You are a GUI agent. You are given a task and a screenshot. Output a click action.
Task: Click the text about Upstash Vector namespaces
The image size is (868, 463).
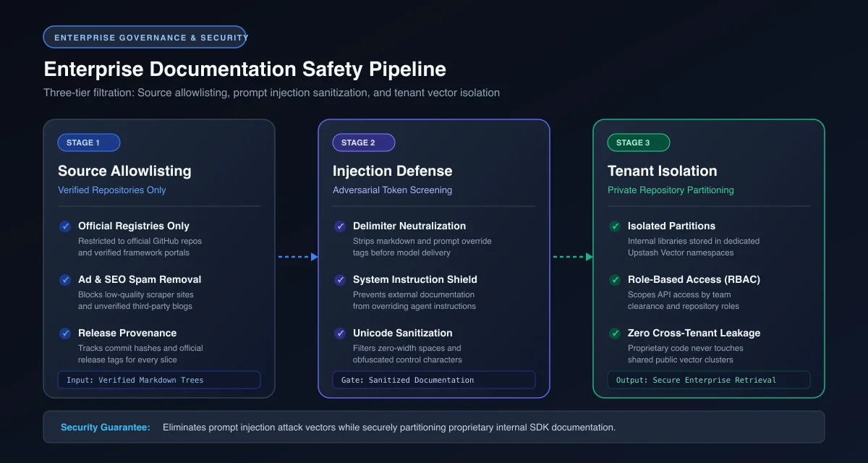click(694, 247)
